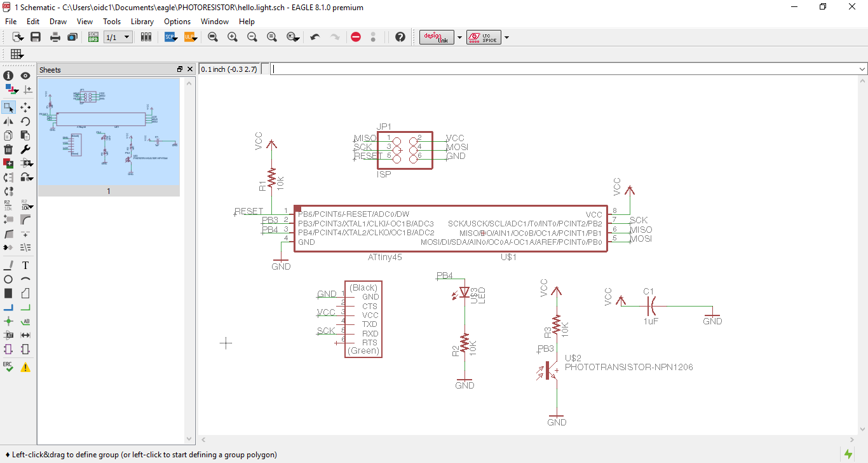Select the Mark origin tool
The height and width of the screenshot is (463, 868).
coord(27,90)
